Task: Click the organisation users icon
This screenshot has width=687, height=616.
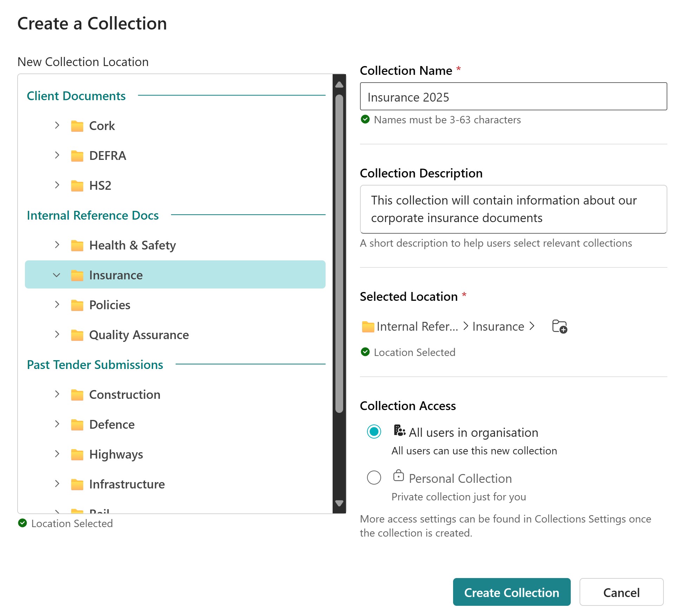Action: [x=399, y=430]
